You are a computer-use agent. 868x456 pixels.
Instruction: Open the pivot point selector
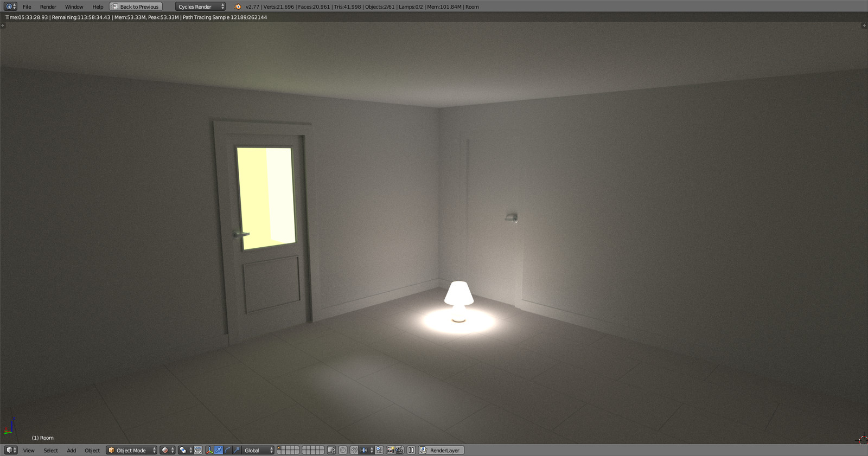[186, 450]
